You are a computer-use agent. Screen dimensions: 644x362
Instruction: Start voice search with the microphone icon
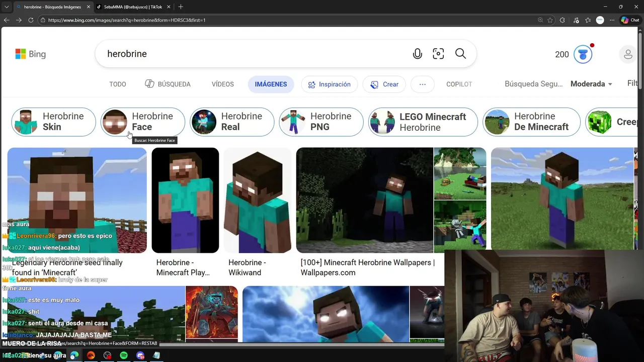pyautogui.click(x=417, y=54)
